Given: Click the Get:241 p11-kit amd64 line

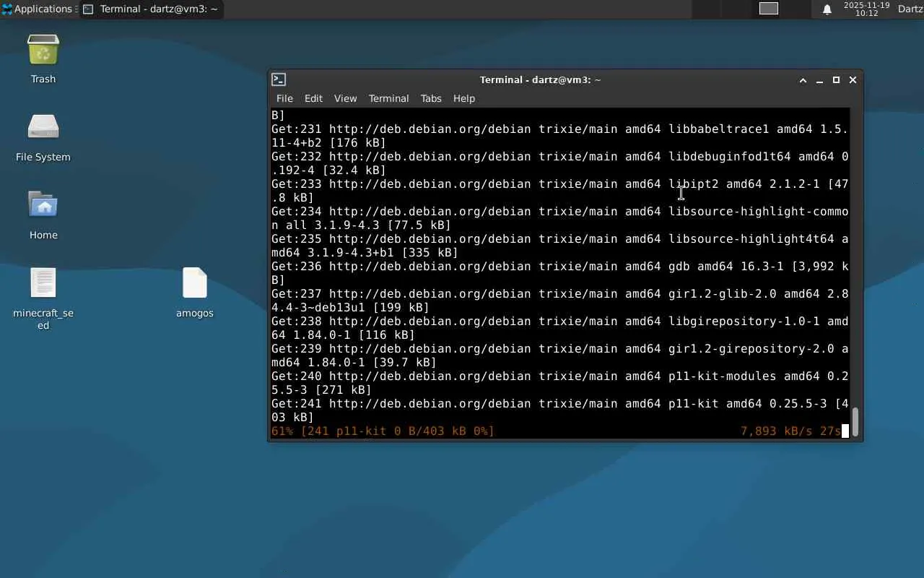Looking at the screenshot, I should point(559,410).
